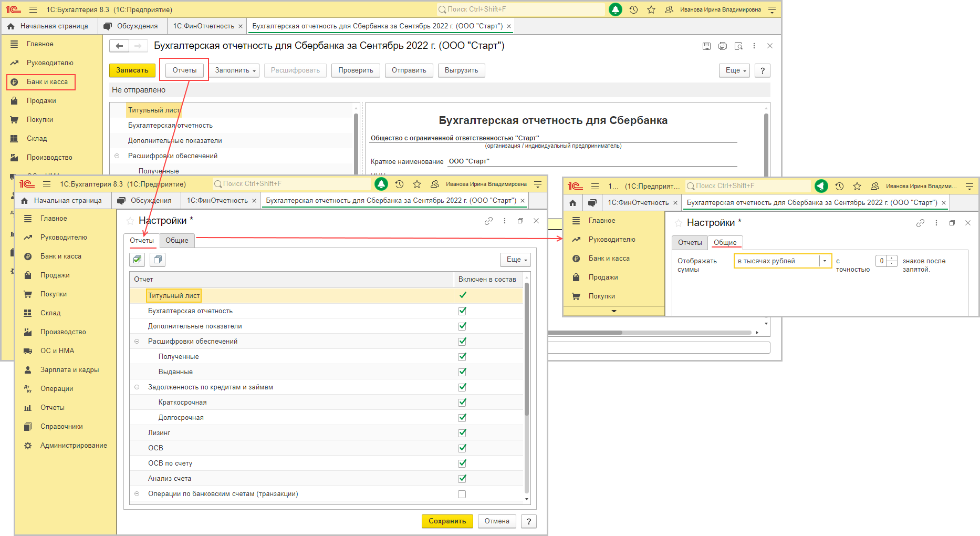Image resolution: width=980 pixels, height=536 pixels.
Task: Collapse Задолженность по кредитам и займам row
Action: tap(137, 387)
